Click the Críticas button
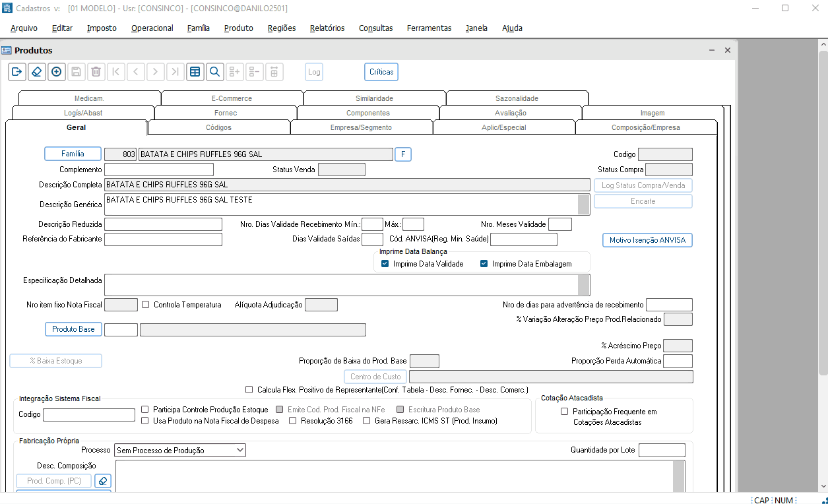The height and width of the screenshot is (504, 828). point(381,72)
